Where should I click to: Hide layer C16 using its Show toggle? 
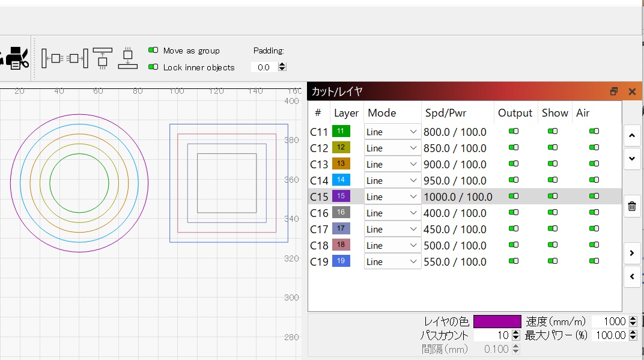552,212
